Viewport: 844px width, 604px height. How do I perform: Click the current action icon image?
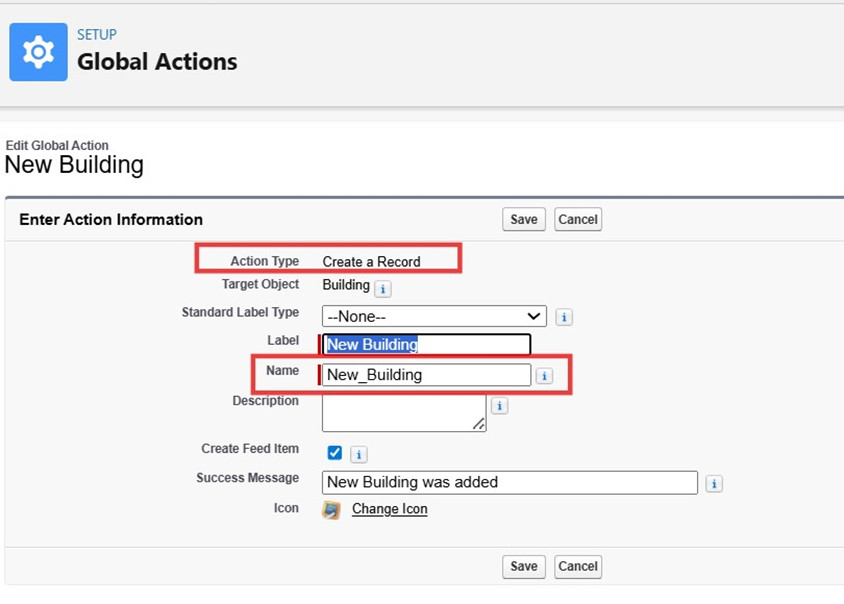click(x=331, y=510)
